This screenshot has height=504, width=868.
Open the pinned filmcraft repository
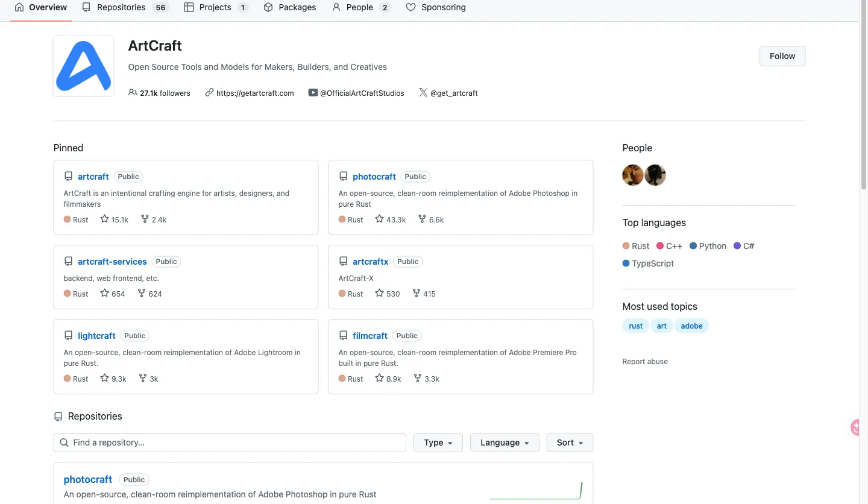(370, 336)
